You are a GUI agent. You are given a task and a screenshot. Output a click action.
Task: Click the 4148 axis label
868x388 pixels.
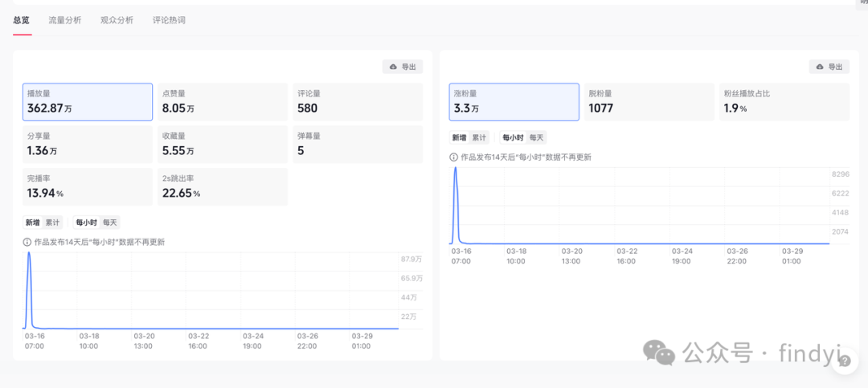(841, 212)
